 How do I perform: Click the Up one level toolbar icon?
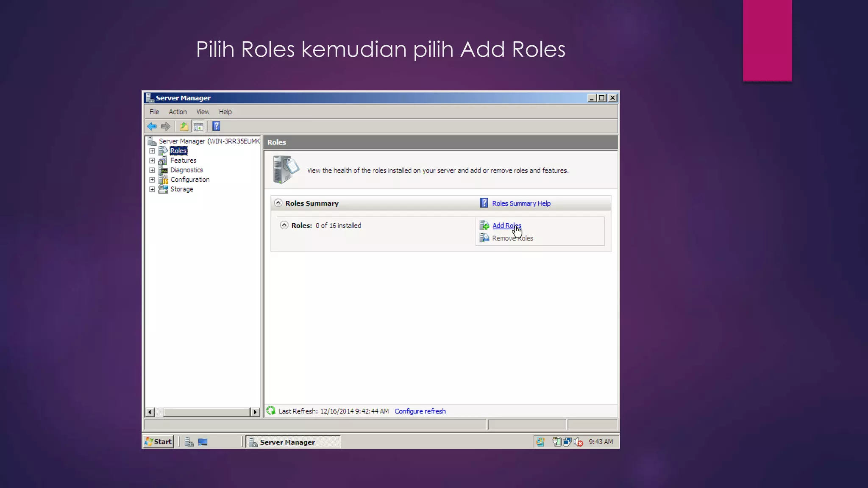184,126
